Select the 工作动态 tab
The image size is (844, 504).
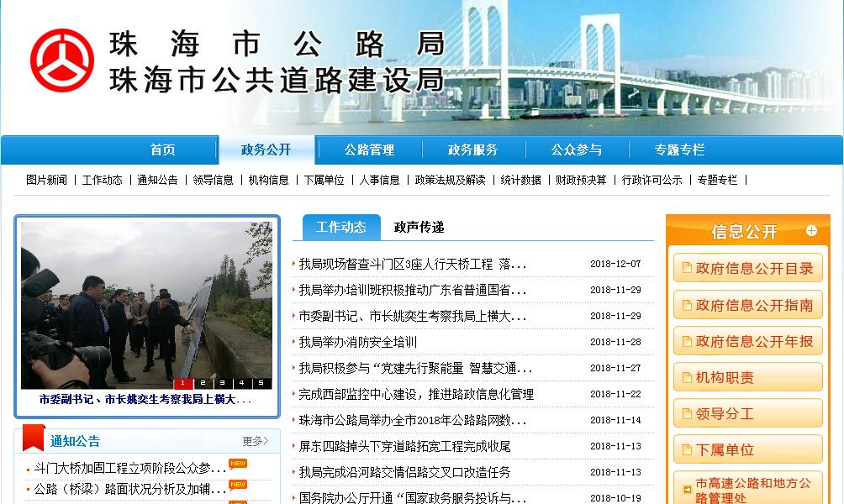[x=341, y=227]
